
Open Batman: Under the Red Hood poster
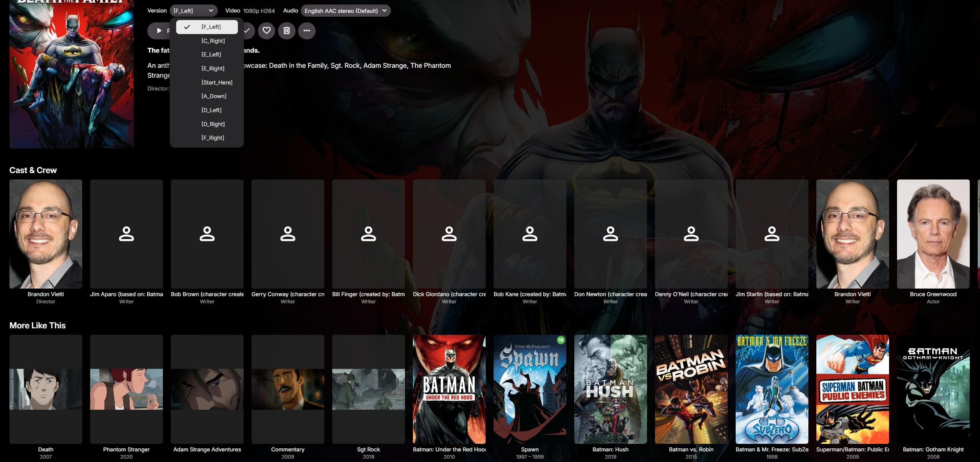449,389
